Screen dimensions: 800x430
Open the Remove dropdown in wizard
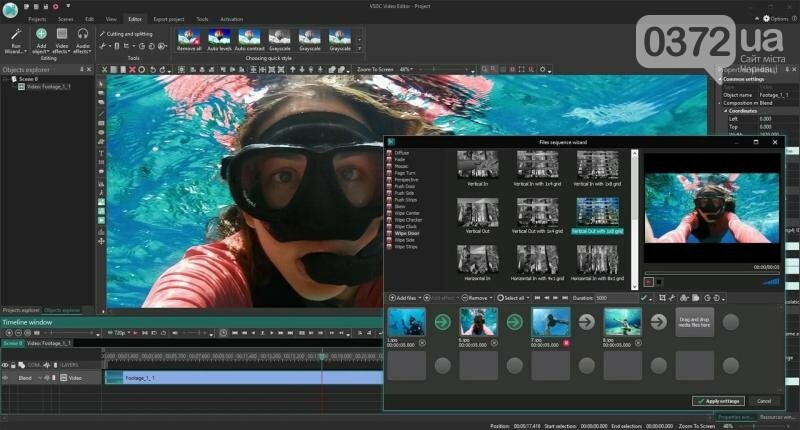point(477,297)
